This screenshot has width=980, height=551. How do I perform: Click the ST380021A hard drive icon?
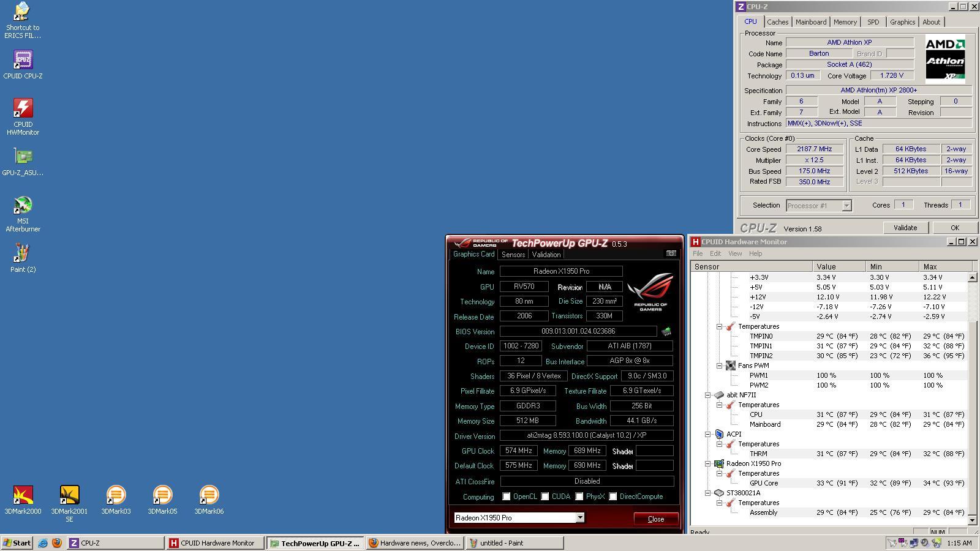(x=719, y=493)
